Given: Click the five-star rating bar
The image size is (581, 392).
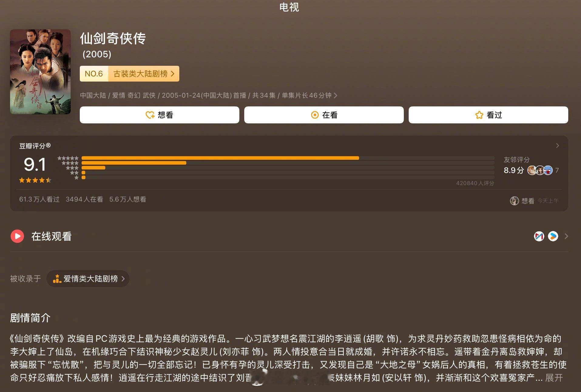Looking at the screenshot, I should tap(288, 158).
